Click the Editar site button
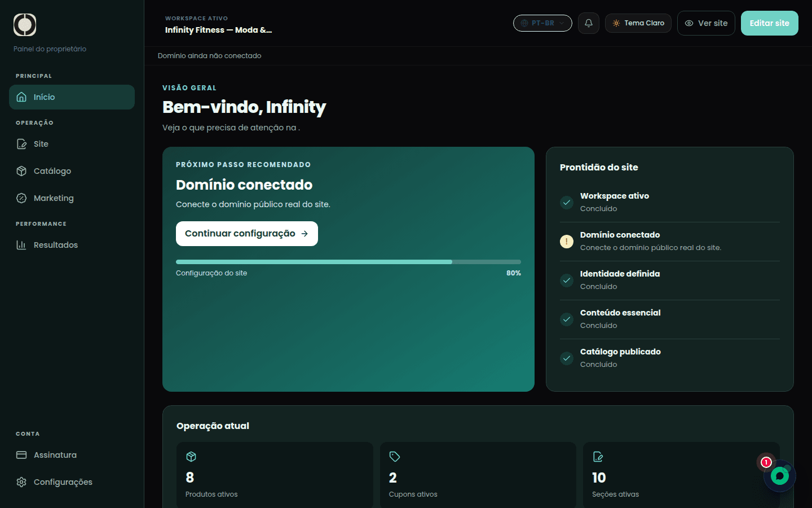The image size is (812, 508). click(770, 23)
